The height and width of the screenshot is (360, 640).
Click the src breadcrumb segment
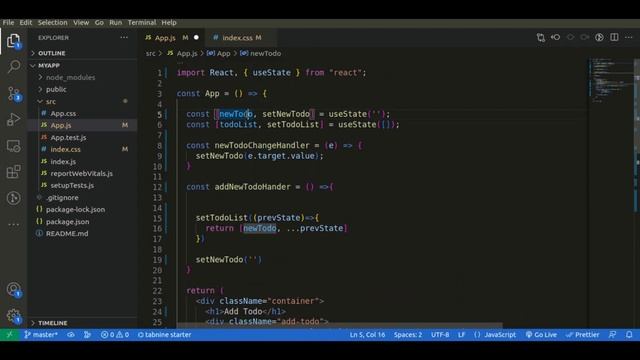pyautogui.click(x=151, y=53)
